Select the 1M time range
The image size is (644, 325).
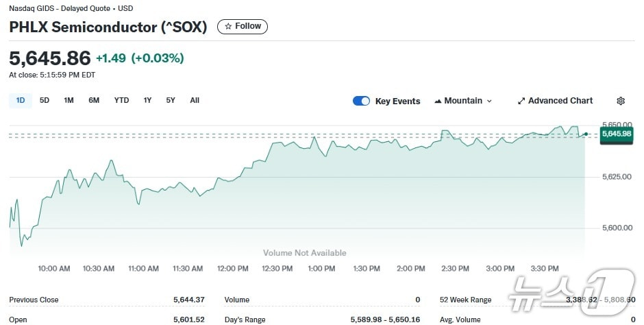(x=69, y=100)
